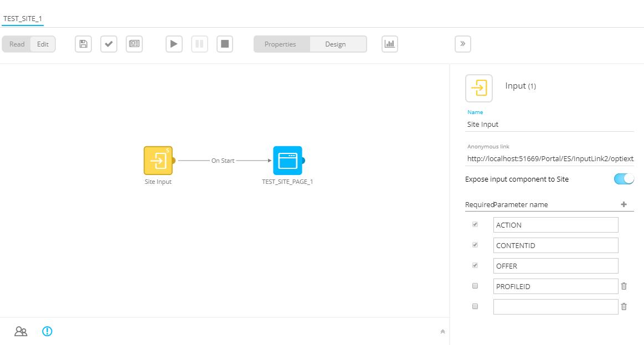
Task: Select the TEST_SITE_PAGE_1 node
Action: click(287, 161)
